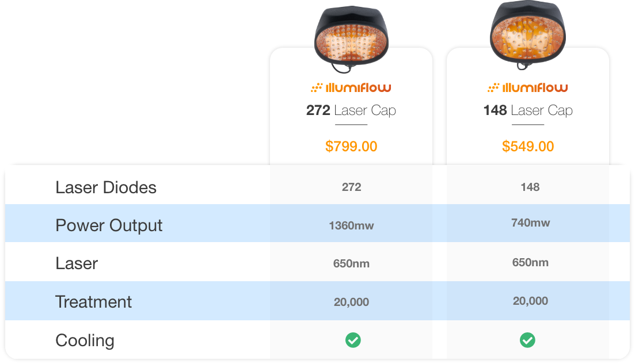Select the 148 Laser Cap title
This screenshot has height=364, width=635.
pyautogui.click(x=528, y=110)
